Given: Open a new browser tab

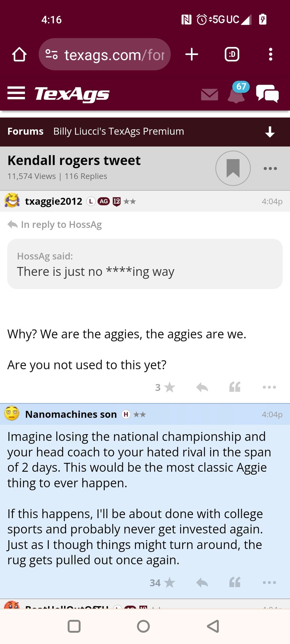Looking at the screenshot, I should pyautogui.click(x=192, y=55).
